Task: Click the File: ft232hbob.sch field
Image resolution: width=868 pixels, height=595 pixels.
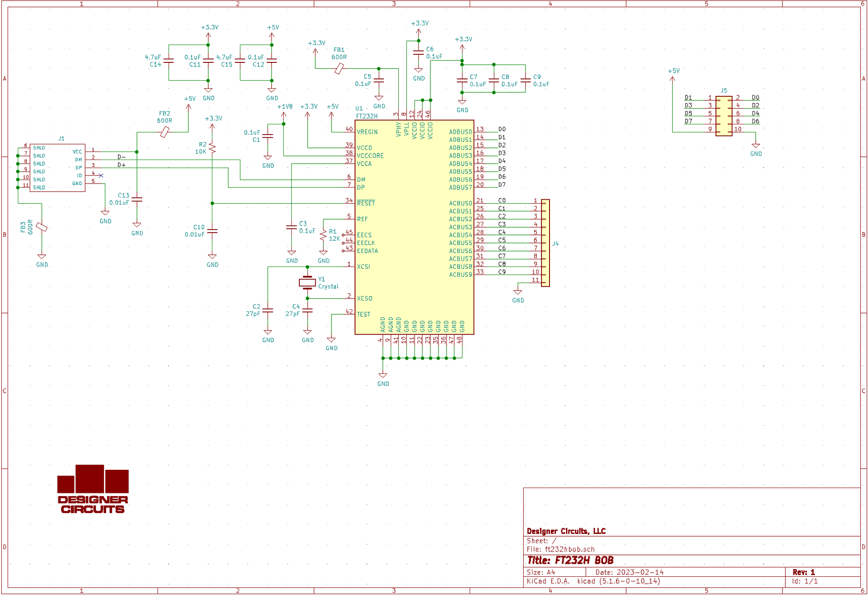Action: tap(561, 550)
